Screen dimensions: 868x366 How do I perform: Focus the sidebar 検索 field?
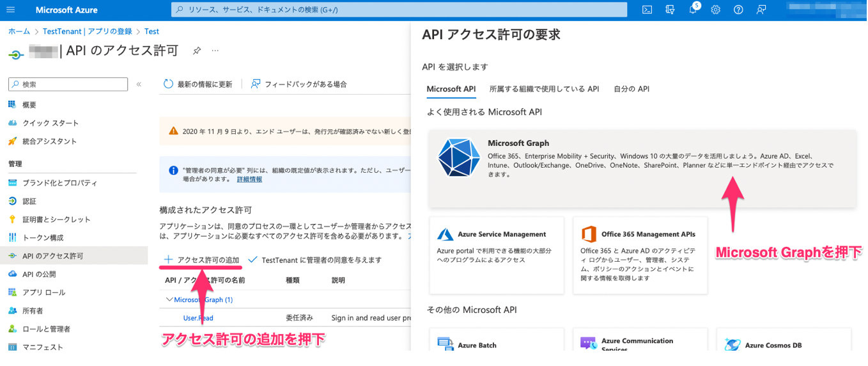click(x=68, y=84)
